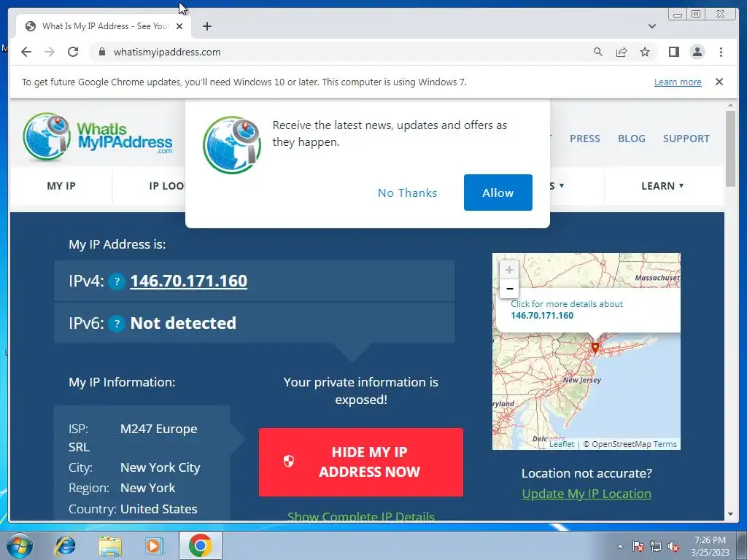Click the zoom magnifier icon in address bar
Image resolution: width=747 pixels, height=560 pixels.
coord(598,52)
